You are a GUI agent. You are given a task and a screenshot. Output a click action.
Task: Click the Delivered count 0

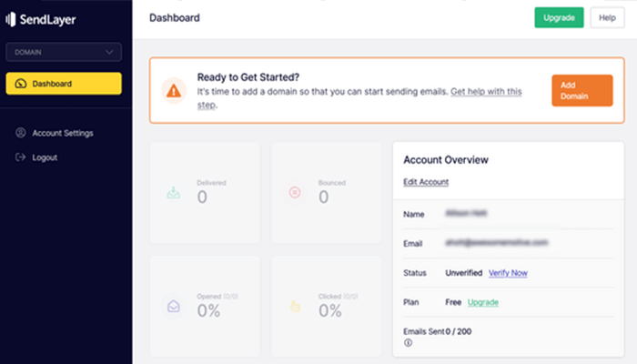click(202, 197)
